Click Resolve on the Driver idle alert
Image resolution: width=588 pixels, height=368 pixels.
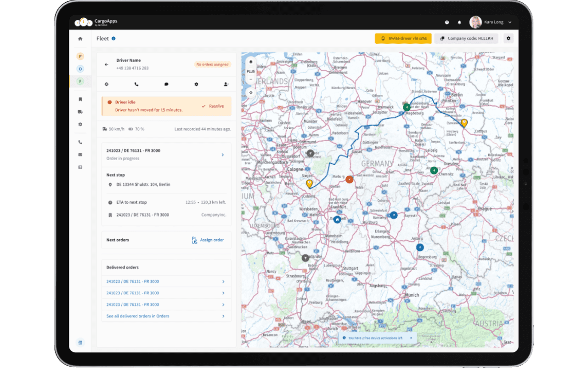tap(216, 106)
